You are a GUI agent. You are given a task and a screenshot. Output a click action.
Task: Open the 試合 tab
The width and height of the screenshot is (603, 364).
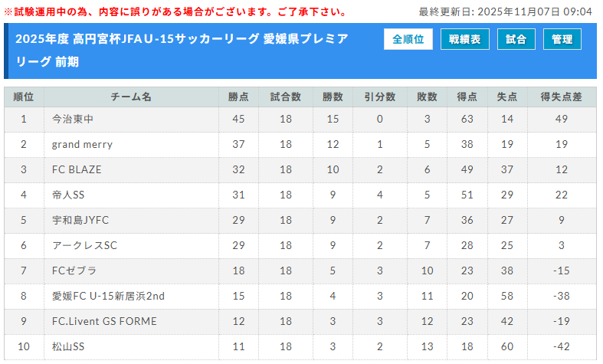[x=516, y=40]
